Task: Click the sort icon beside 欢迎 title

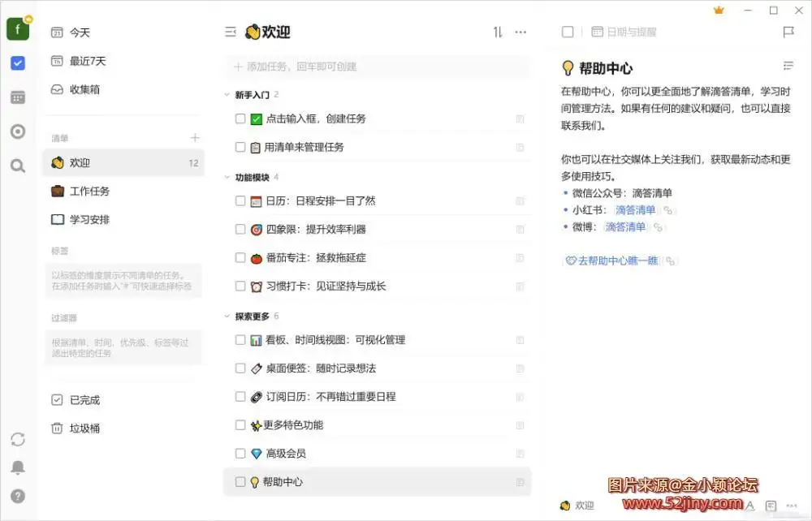Action: [x=498, y=32]
